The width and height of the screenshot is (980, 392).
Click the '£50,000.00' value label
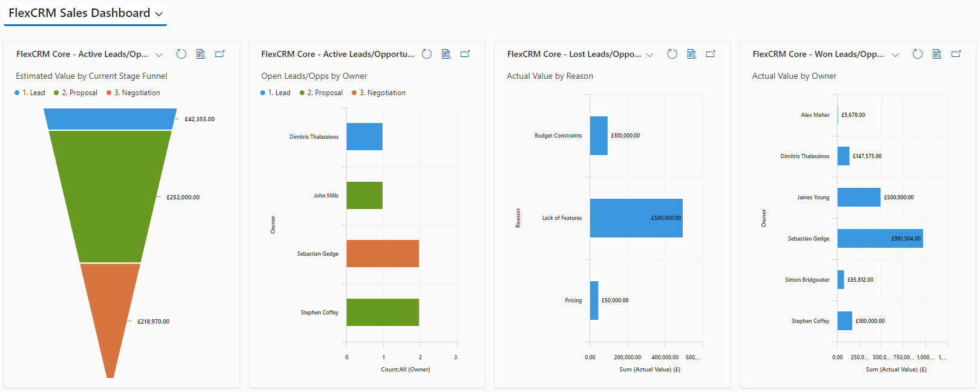(615, 301)
